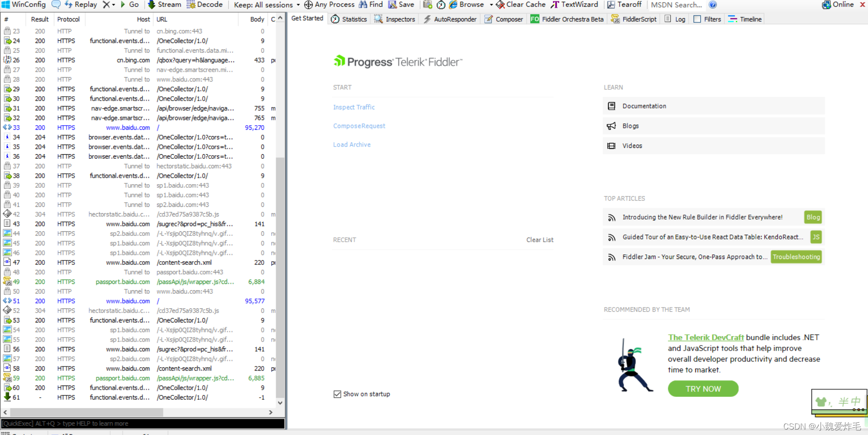Click the Troubleshooting tag
Viewport: 868px width, 435px height.
click(x=796, y=257)
